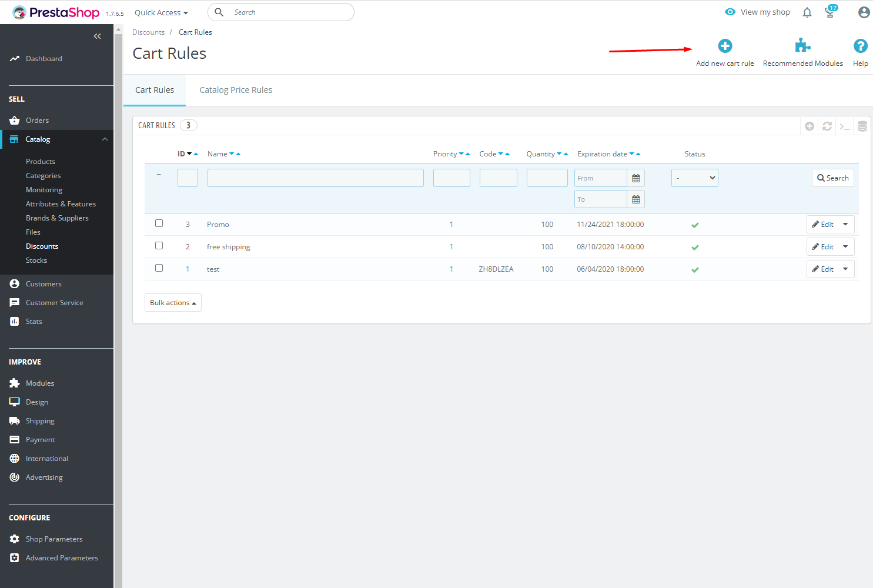Viewport: 873px width, 588px height.
Task: Open Modules in the sidebar
Action: point(40,383)
